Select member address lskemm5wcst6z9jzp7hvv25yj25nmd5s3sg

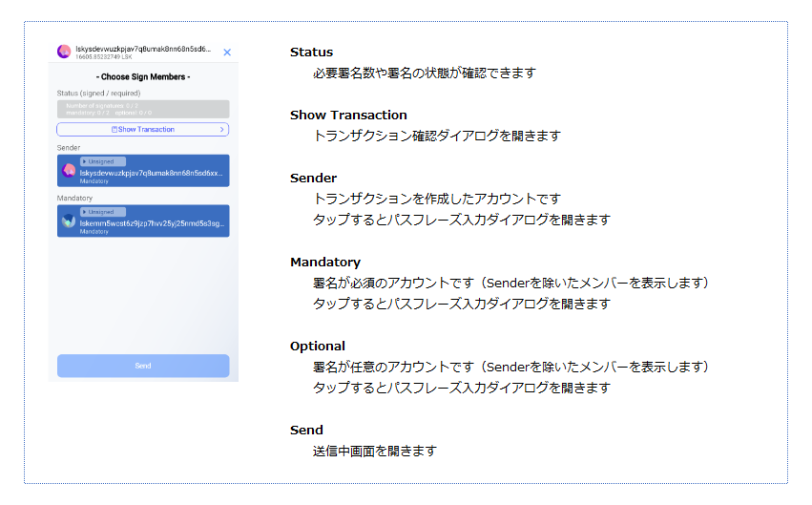pos(152,223)
